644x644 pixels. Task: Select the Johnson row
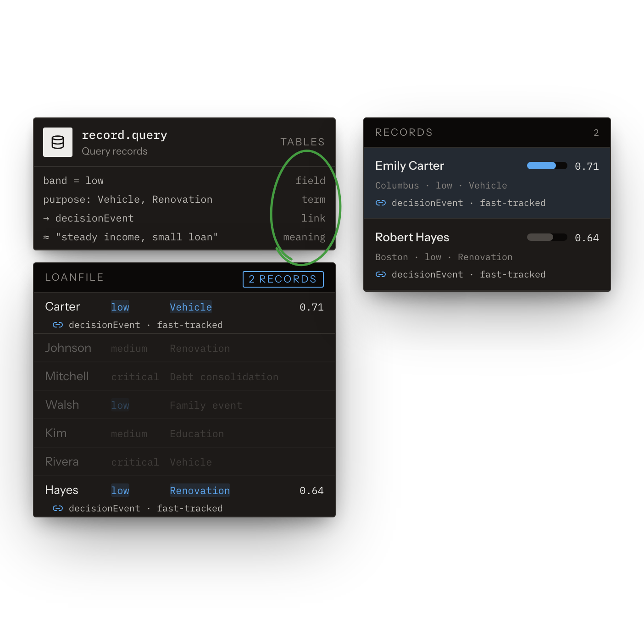(184, 348)
